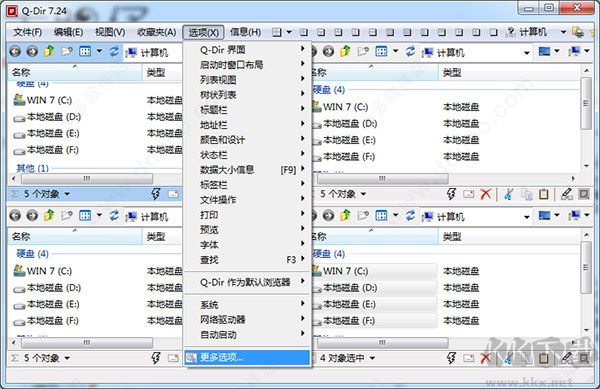Click horizontal scrollbar in top-left pane
Viewport: 600px width, 389px height.
(87, 179)
